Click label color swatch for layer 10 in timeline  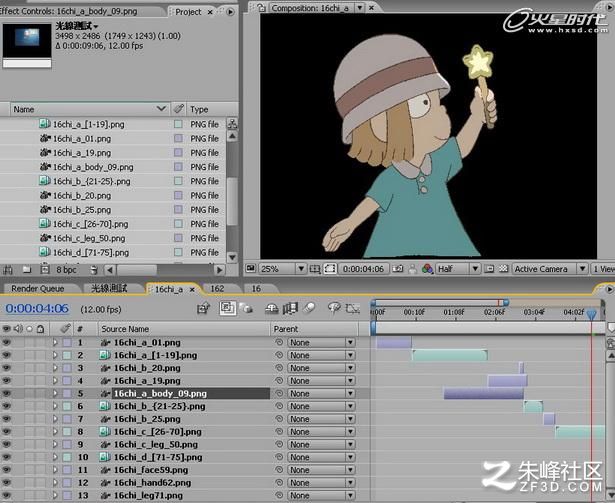pyautogui.click(x=67, y=457)
